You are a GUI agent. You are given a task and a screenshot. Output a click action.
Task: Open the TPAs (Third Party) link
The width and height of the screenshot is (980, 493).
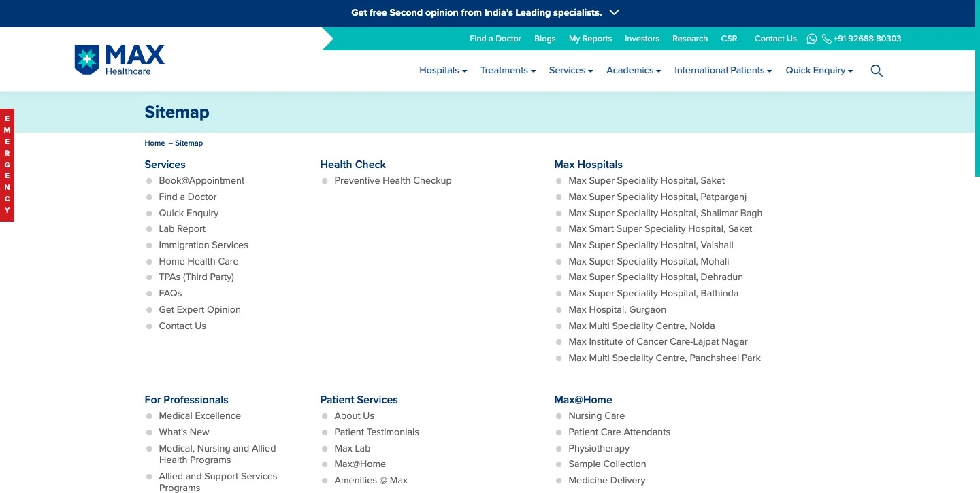tap(196, 277)
